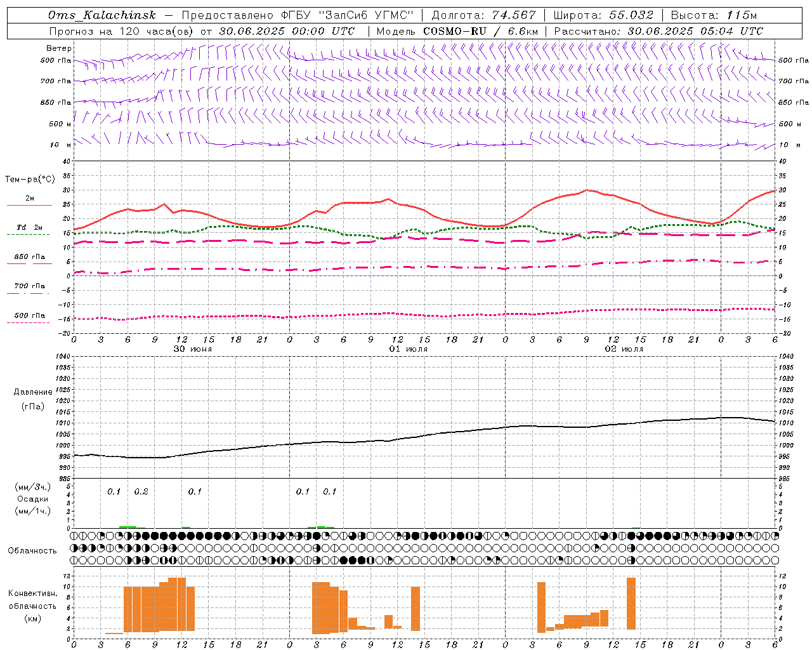Select the "Осадки" precipitation label

pyautogui.click(x=33, y=499)
